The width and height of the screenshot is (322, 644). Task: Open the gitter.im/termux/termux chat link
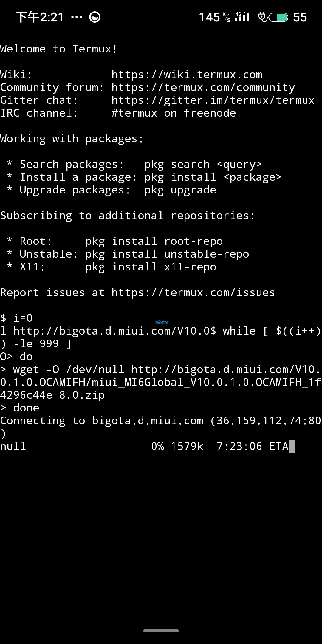[213, 100]
